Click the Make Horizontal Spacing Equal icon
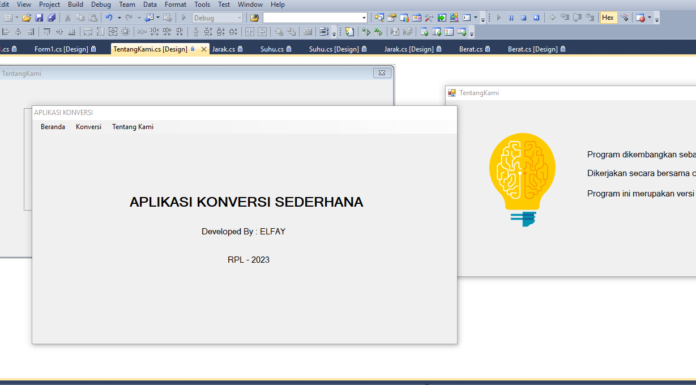 point(142,32)
